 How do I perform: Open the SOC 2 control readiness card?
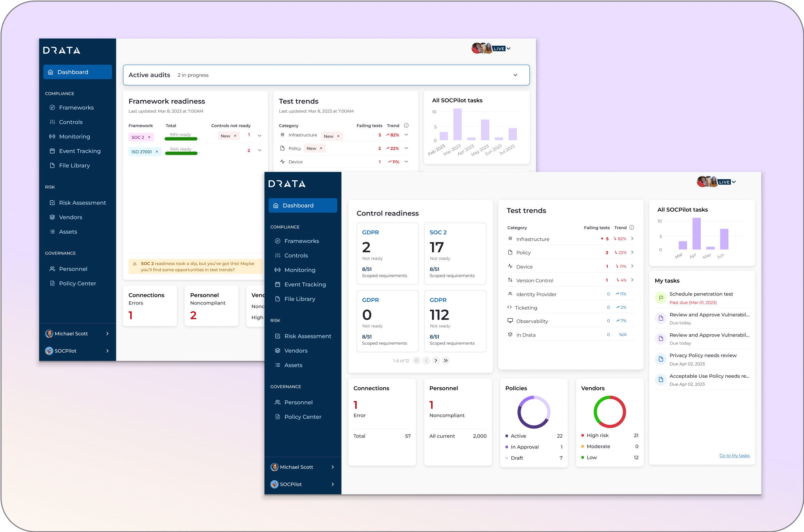(x=455, y=253)
